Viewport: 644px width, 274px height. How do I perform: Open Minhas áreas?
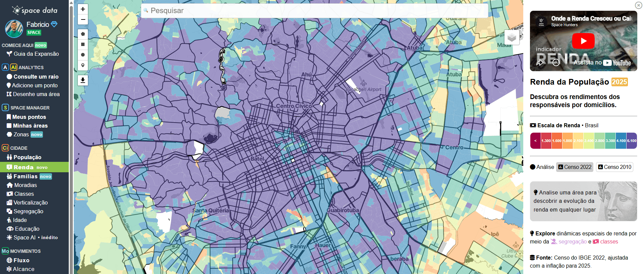27,126
